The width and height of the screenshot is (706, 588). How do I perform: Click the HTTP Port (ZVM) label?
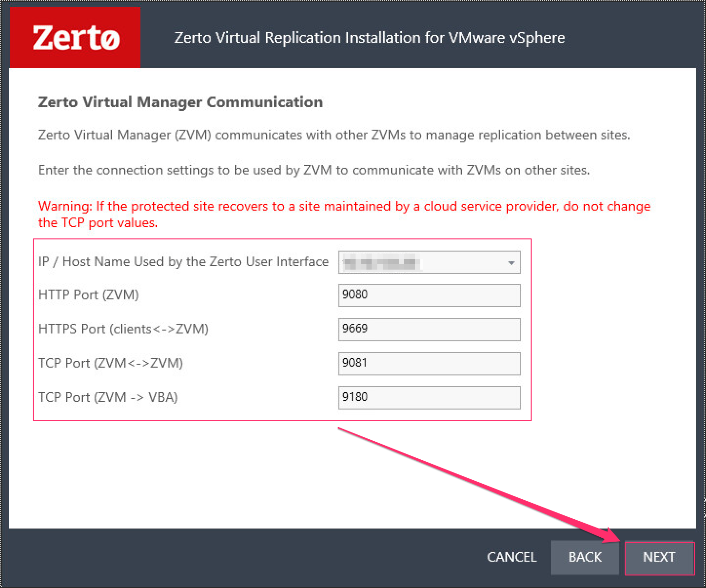click(88, 295)
